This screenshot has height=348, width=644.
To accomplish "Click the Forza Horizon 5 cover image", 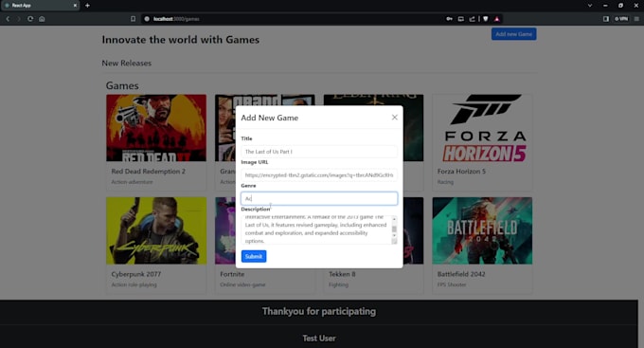I will click(x=482, y=128).
